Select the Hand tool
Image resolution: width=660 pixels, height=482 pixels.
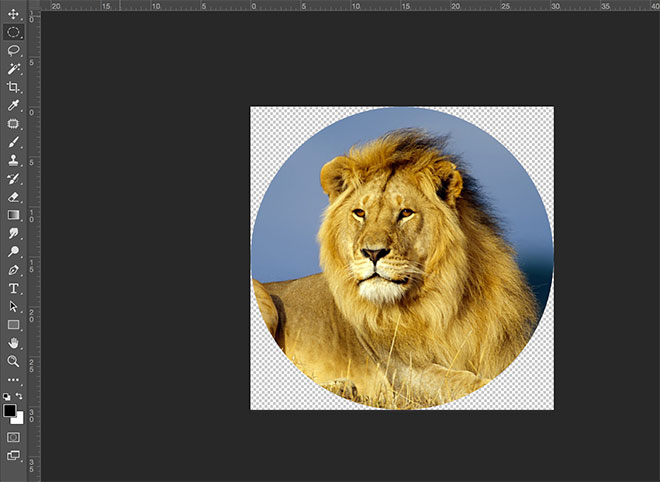click(x=14, y=343)
